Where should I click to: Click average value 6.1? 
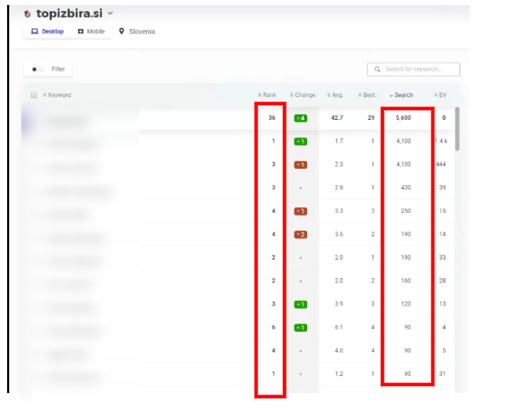pyautogui.click(x=339, y=328)
